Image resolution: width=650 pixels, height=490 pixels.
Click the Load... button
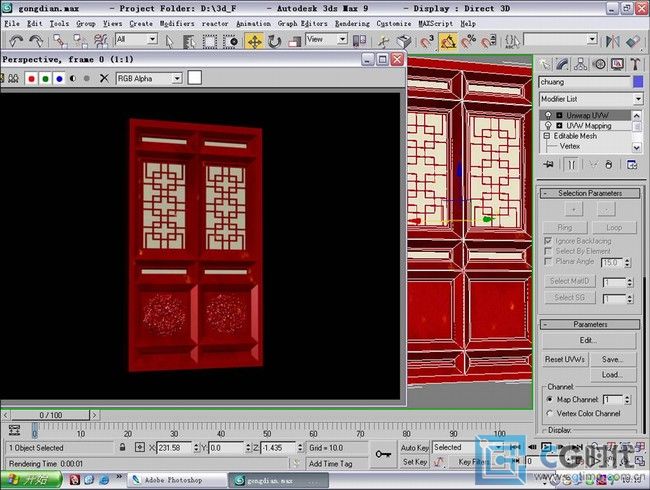tap(612, 374)
